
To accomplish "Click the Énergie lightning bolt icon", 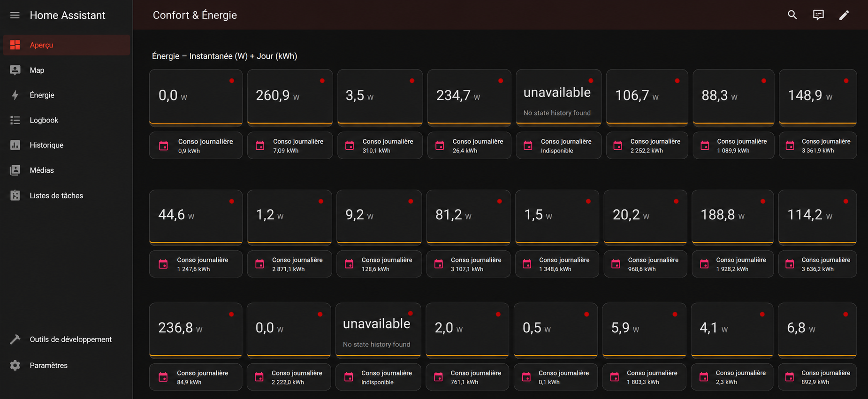I will click(15, 95).
